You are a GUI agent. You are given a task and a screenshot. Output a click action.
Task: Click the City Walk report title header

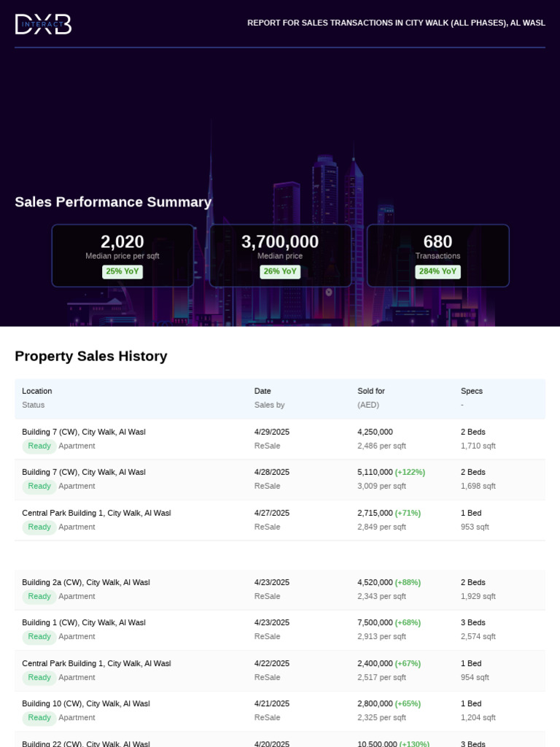click(x=396, y=23)
